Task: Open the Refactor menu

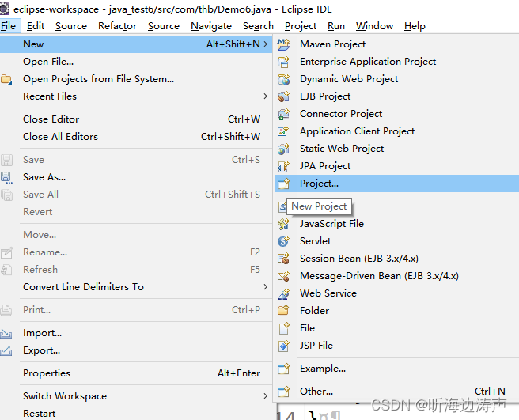Action: (x=117, y=26)
